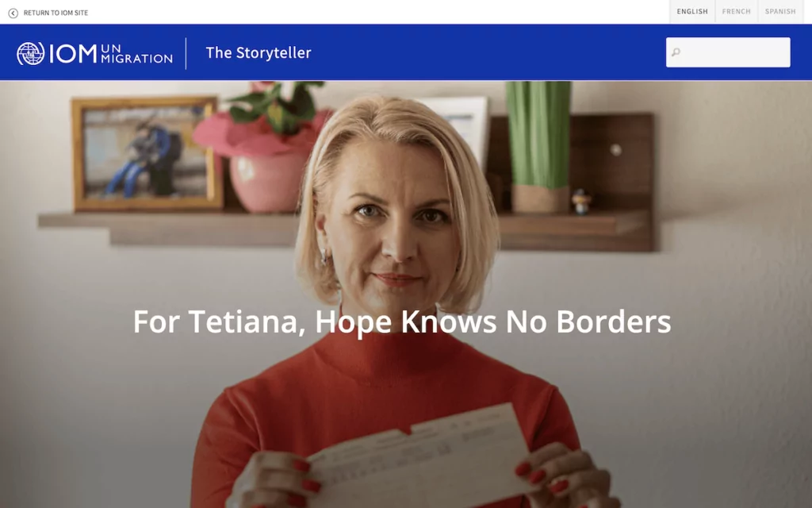This screenshot has height=508, width=812.
Task: Click the framed photograph on the shelf
Action: click(147, 153)
